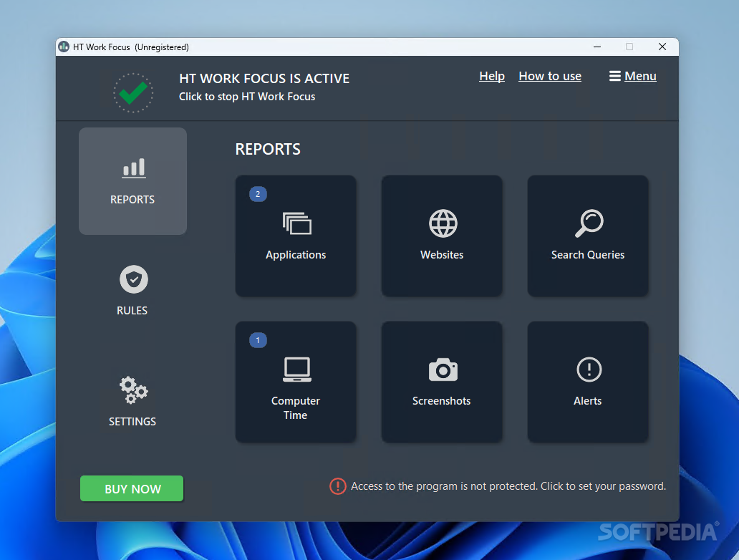
Task: Click 'Click to stop HT Work Focus'
Action: [x=247, y=97]
